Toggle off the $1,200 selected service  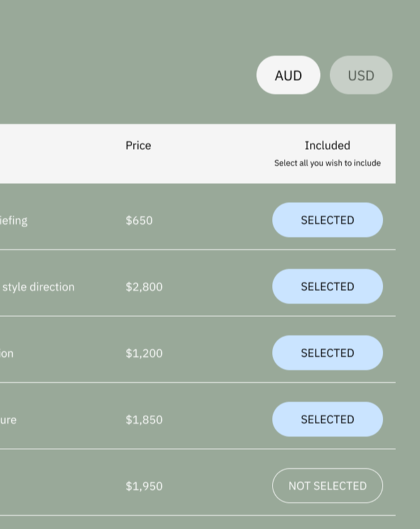pyautogui.click(x=327, y=352)
